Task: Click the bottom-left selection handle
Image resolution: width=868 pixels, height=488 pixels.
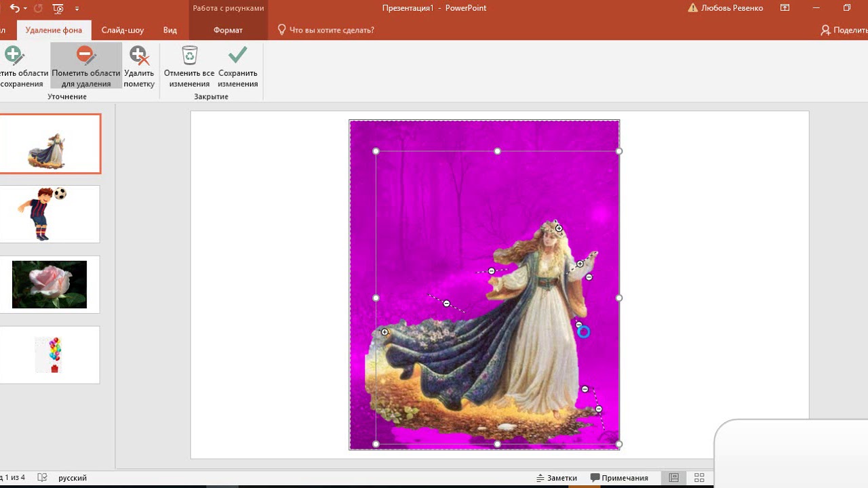Action: click(376, 445)
